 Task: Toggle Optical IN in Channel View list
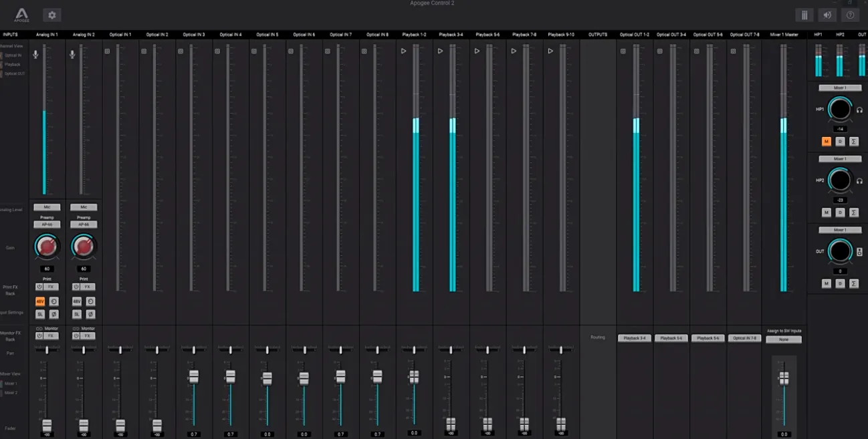(12, 55)
